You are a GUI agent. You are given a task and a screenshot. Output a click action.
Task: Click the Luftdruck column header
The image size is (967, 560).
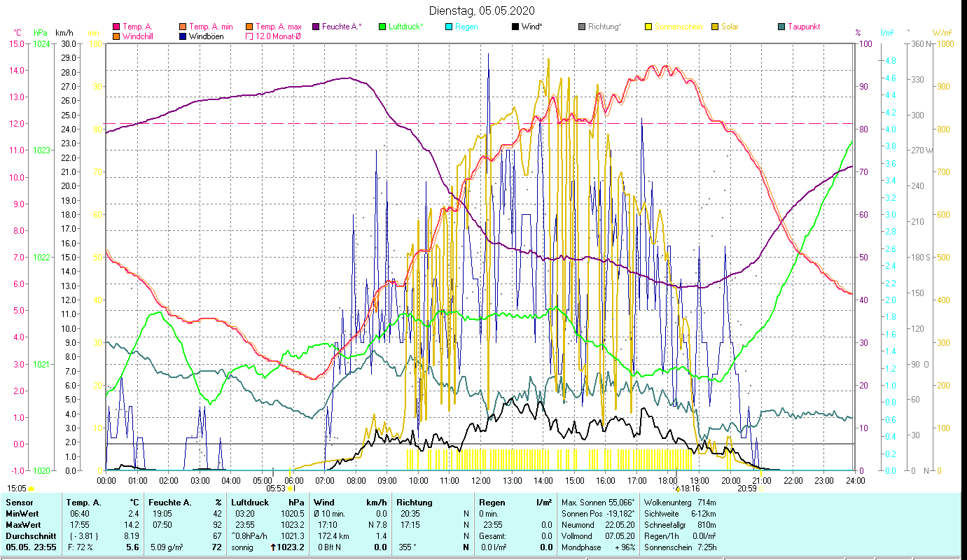pos(250,503)
